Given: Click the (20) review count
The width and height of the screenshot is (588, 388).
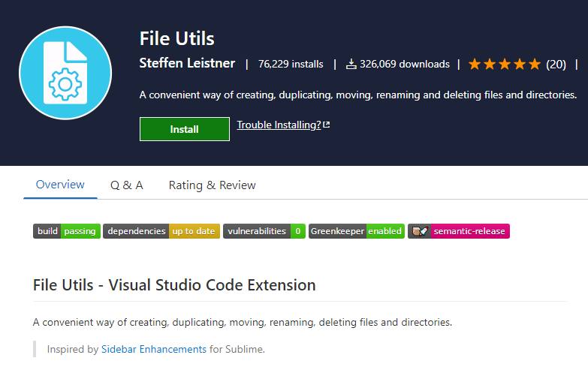Looking at the screenshot, I should pyautogui.click(x=556, y=65).
